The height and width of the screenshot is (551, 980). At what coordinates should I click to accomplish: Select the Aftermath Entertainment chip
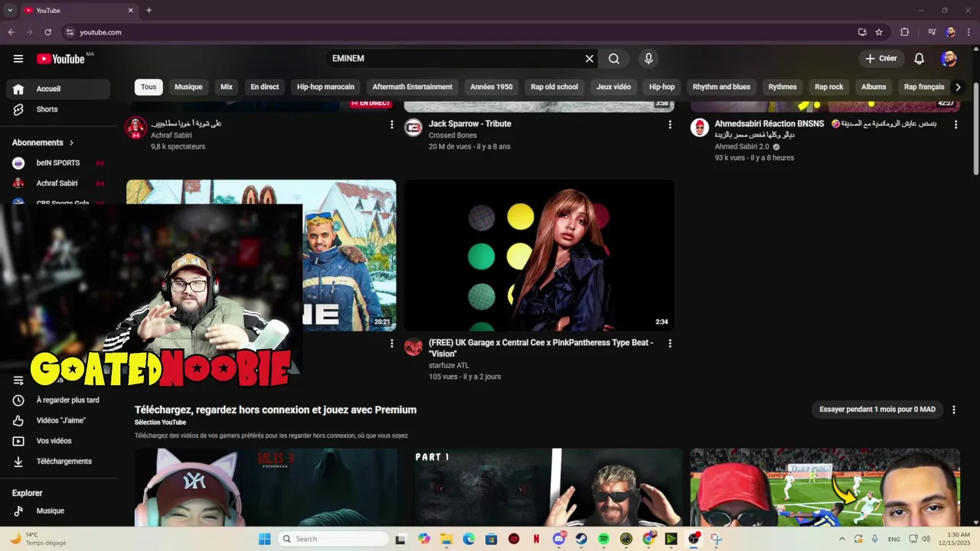pyautogui.click(x=412, y=87)
